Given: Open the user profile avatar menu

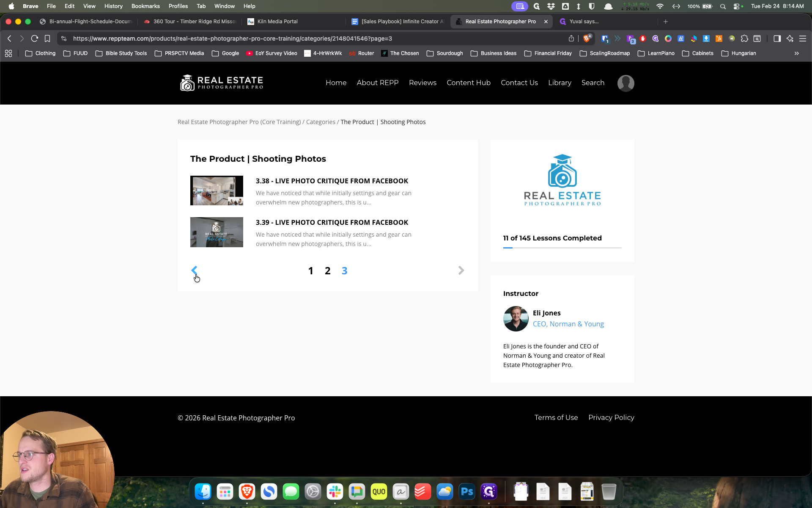Looking at the screenshot, I should pos(625,83).
